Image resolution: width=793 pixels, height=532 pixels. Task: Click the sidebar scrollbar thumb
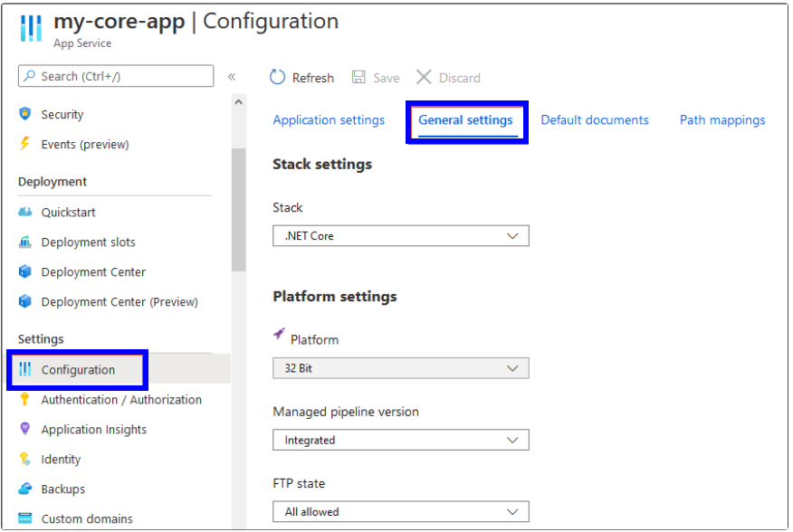239,209
